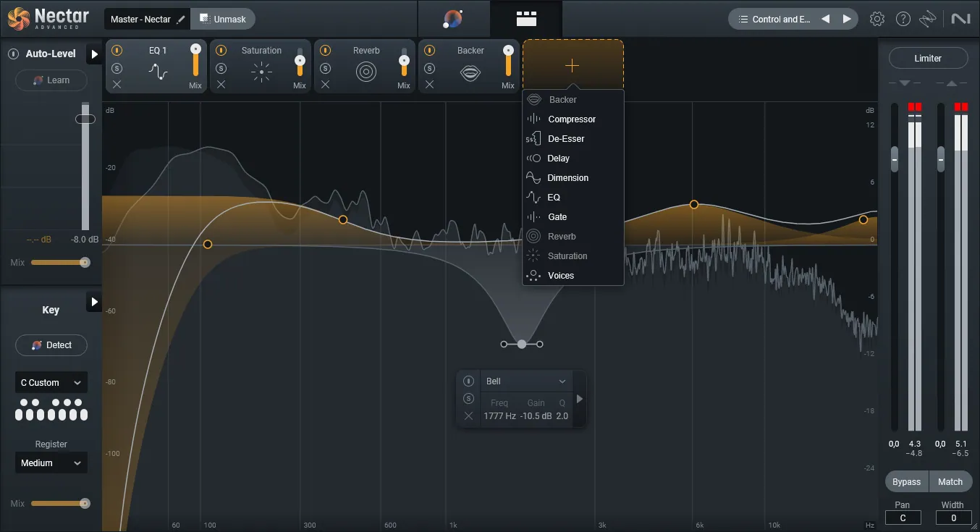This screenshot has height=532, width=980.
Task: Select EQ from the module picker menu
Action: coord(553,197)
